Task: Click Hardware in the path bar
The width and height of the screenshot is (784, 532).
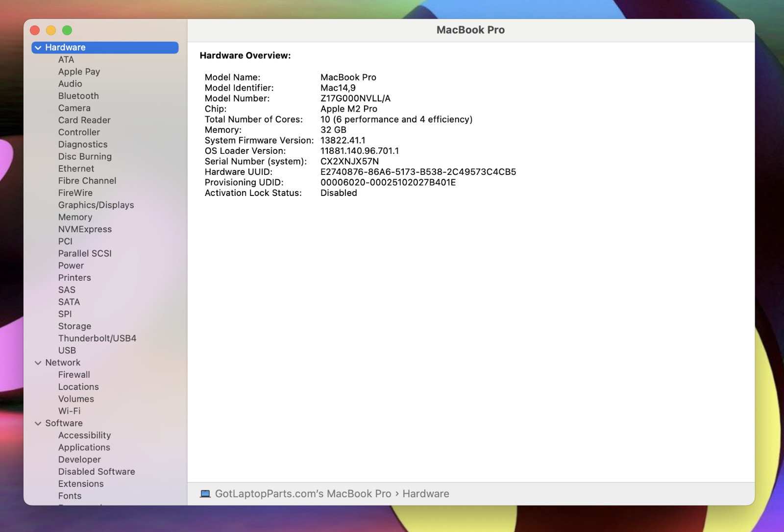Action: pos(426,494)
